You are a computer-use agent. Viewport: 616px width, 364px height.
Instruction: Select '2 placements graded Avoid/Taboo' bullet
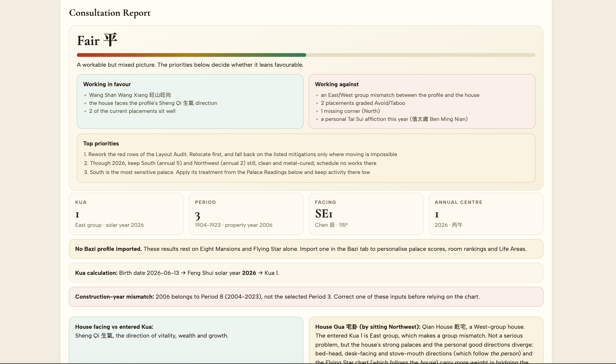coord(363,103)
